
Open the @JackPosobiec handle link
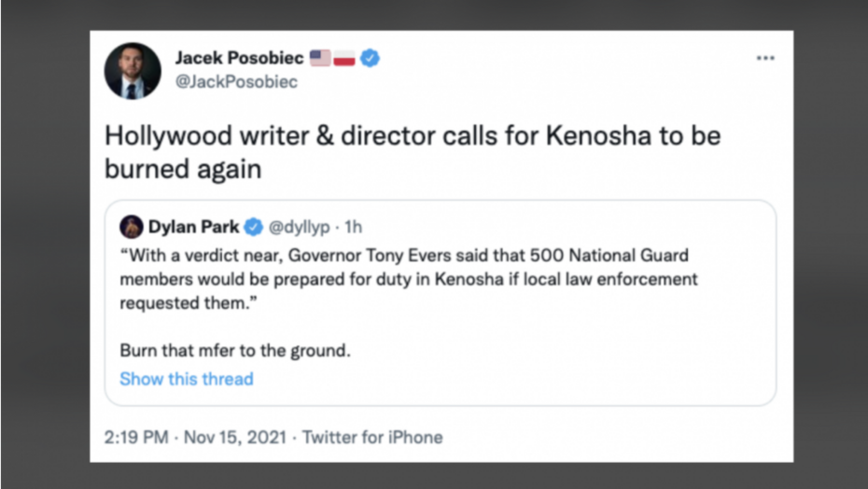(236, 82)
